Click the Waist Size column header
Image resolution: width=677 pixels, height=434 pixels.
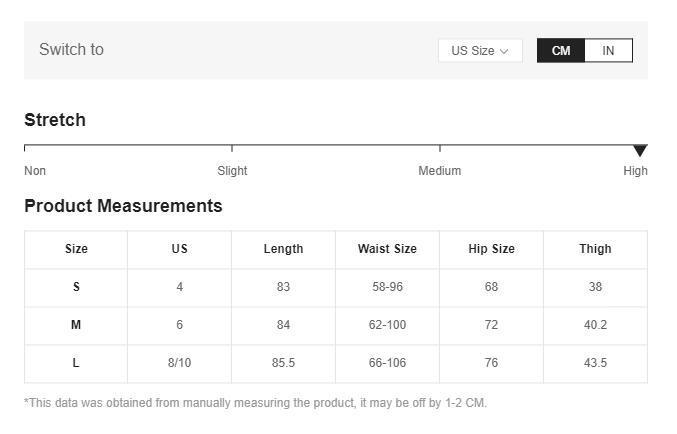click(387, 249)
